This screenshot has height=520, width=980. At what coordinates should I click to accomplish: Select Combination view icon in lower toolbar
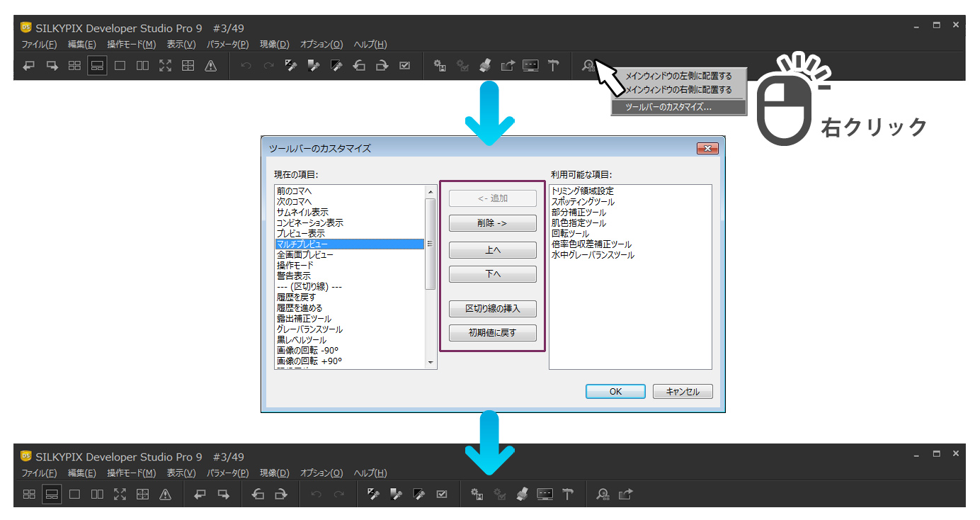tap(52, 494)
